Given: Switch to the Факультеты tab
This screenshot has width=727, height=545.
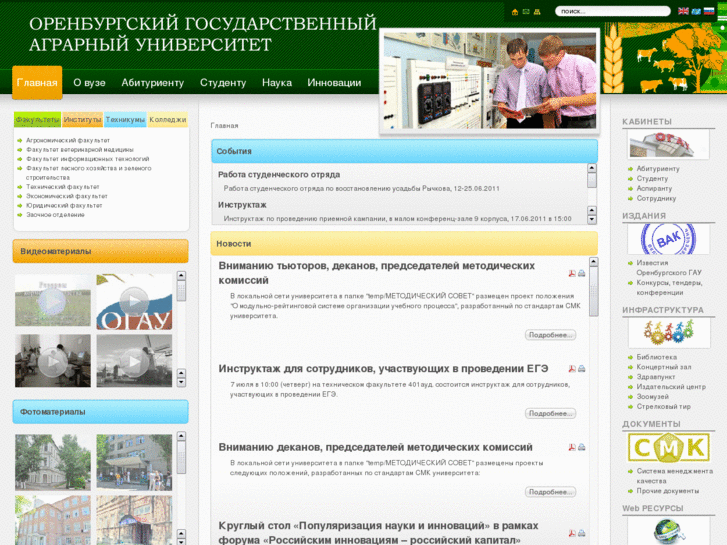Looking at the screenshot, I should [x=38, y=120].
